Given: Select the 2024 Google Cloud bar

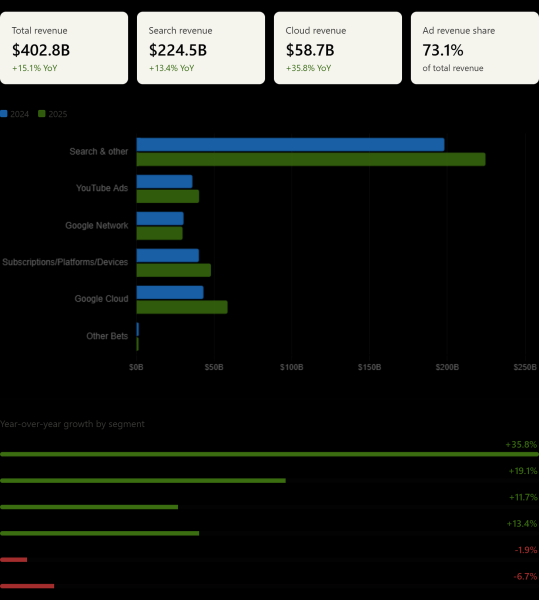Looking at the screenshot, I should (170, 292).
